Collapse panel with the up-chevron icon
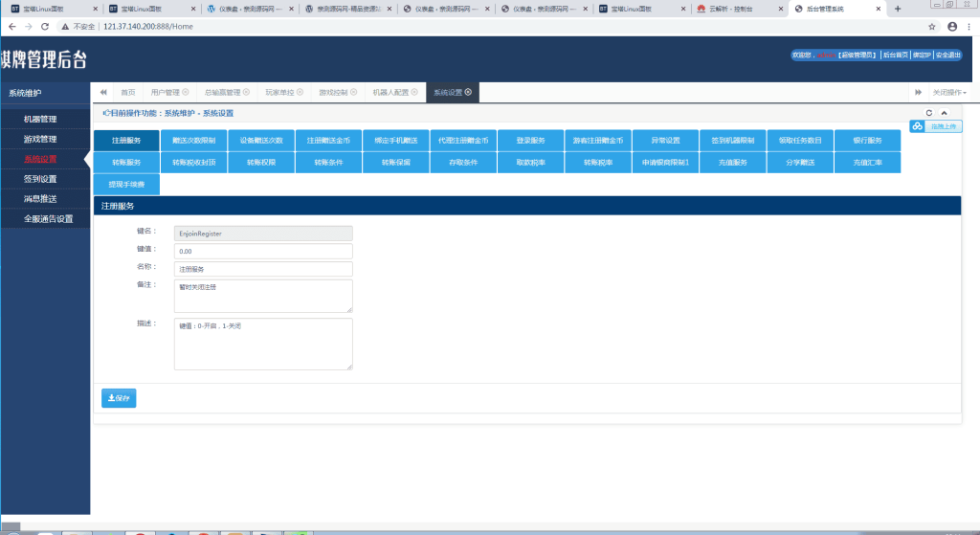This screenshot has width=980, height=535. coord(944,113)
